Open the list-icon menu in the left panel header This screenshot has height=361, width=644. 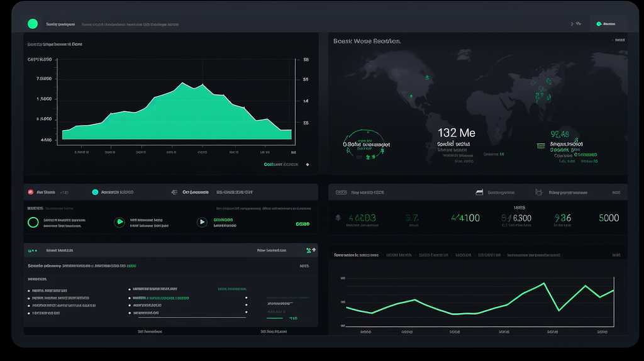tap(174, 192)
